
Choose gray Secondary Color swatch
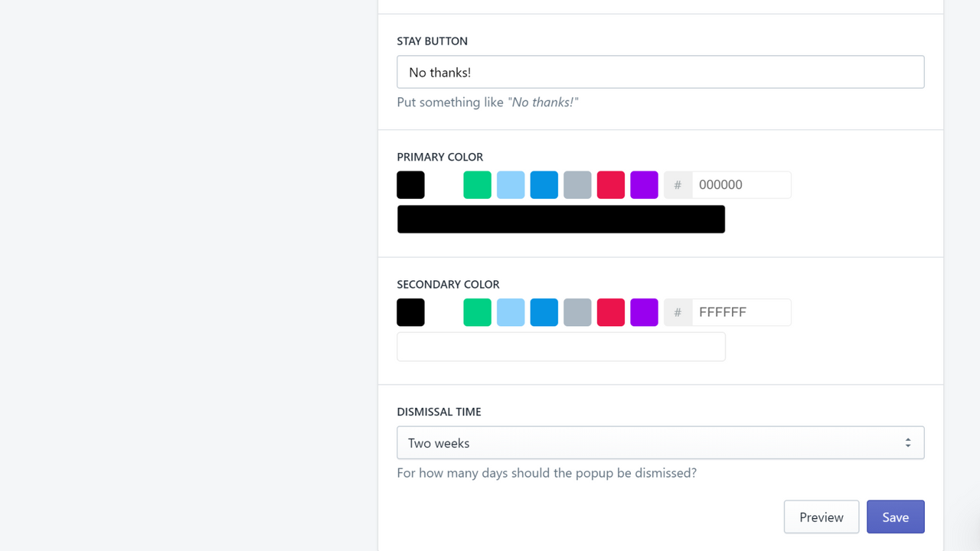click(x=577, y=312)
